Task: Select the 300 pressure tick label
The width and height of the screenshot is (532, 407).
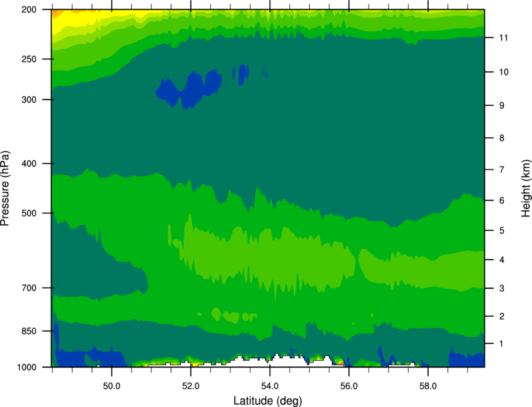Action: pyautogui.click(x=29, y=100)
